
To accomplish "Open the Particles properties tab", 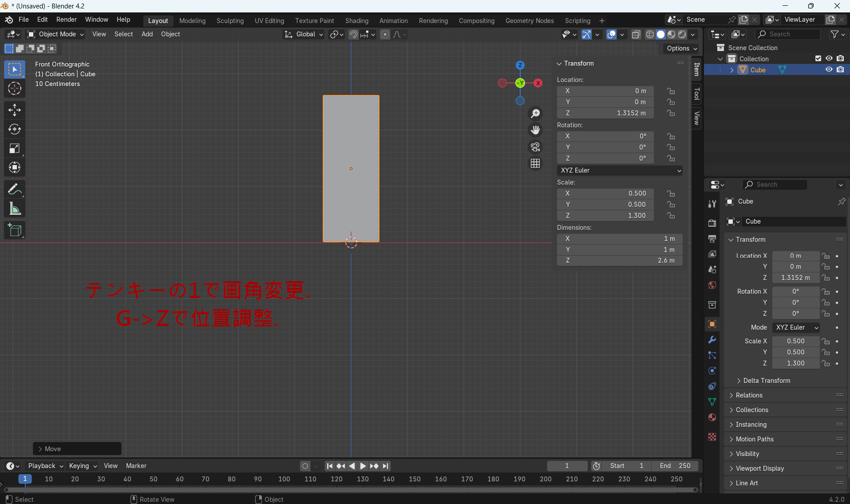I will pos(712,355).
